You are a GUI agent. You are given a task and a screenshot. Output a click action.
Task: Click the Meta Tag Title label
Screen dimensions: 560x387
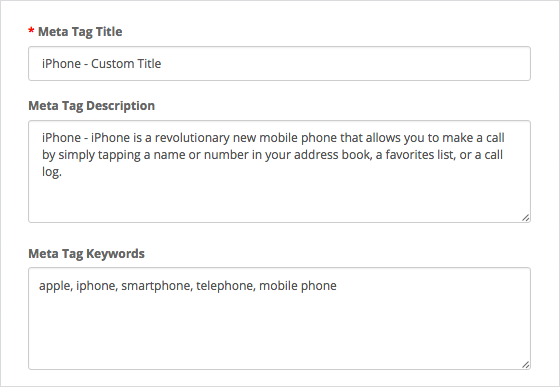80,32
